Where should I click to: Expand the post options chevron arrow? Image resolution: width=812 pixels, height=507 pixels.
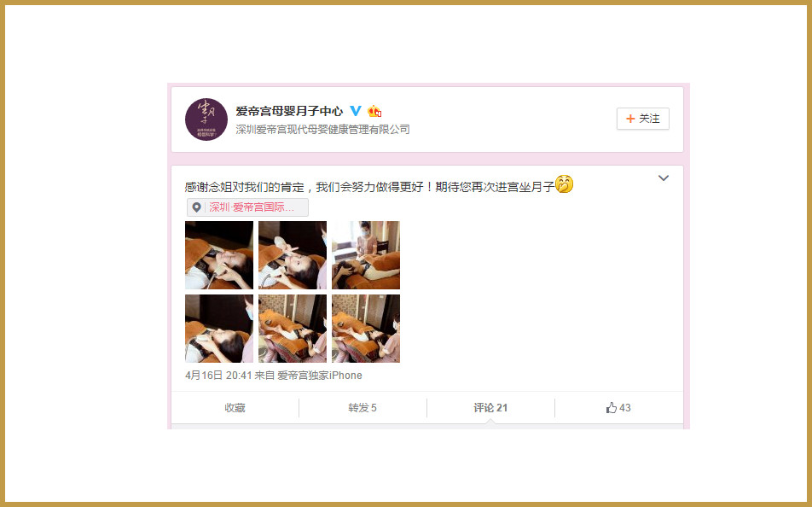click(664, 178)
